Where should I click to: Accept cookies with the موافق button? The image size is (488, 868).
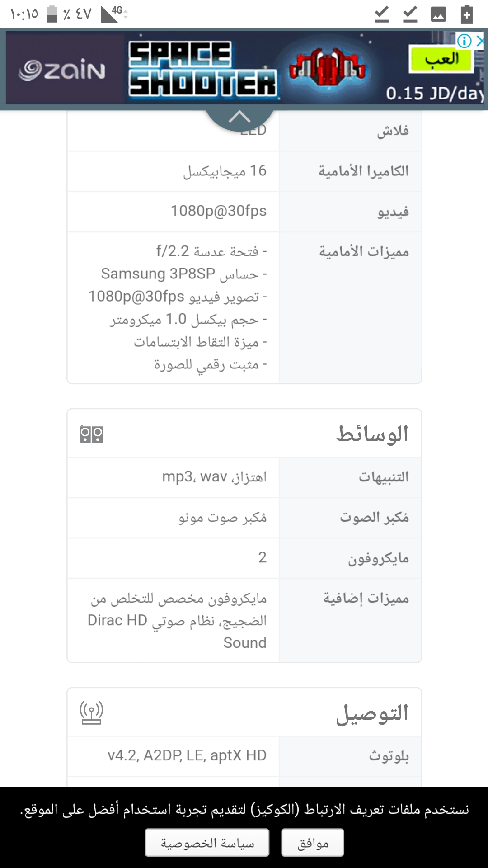coord(313,843)
